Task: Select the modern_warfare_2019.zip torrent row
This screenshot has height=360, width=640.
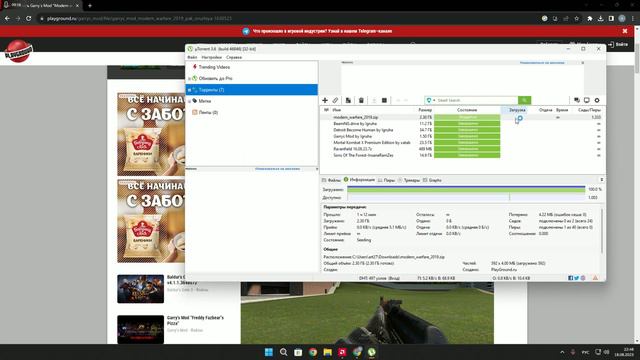Action: pos(461,117)
